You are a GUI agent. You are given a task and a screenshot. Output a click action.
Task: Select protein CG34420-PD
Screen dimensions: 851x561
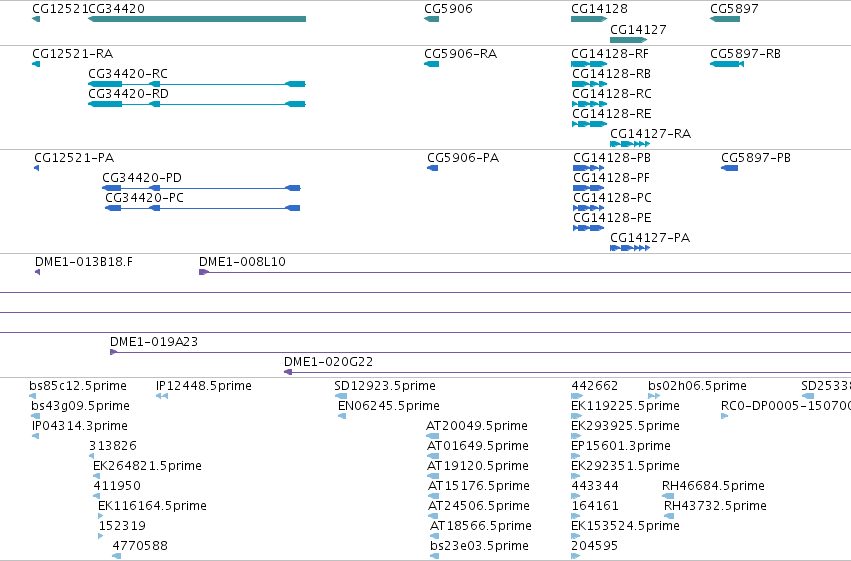(201, 188)
